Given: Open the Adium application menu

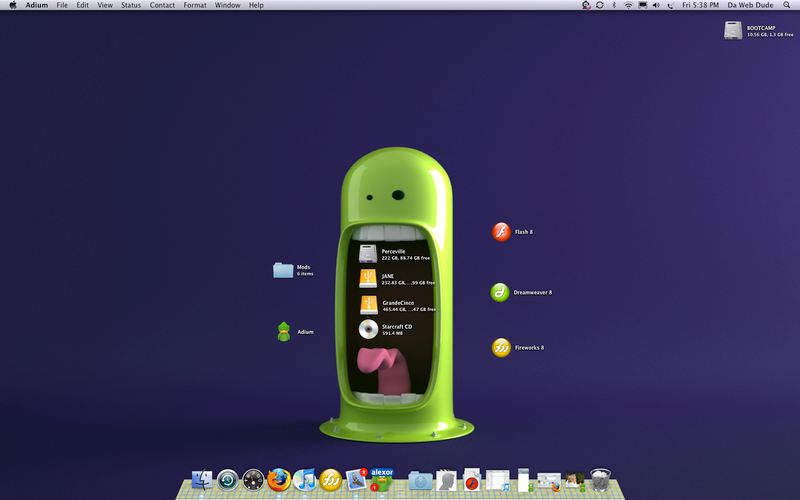Looking at the screenshot, I should pyautogui.click(x=37, y=5).
